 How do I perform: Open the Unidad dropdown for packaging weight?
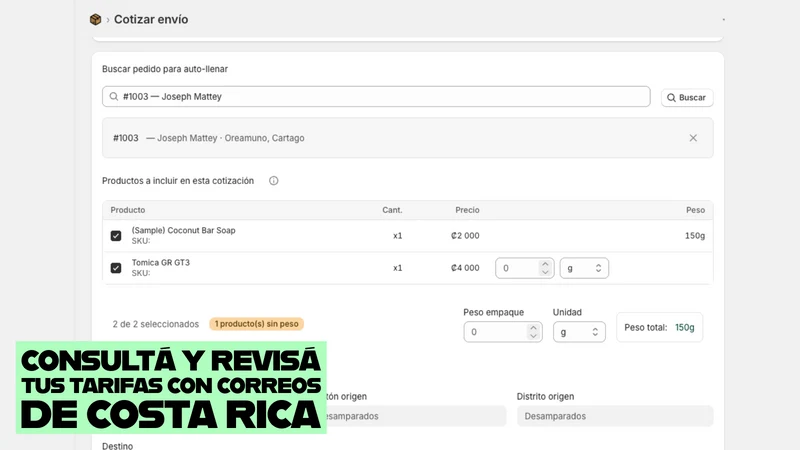tap(579, 332)
